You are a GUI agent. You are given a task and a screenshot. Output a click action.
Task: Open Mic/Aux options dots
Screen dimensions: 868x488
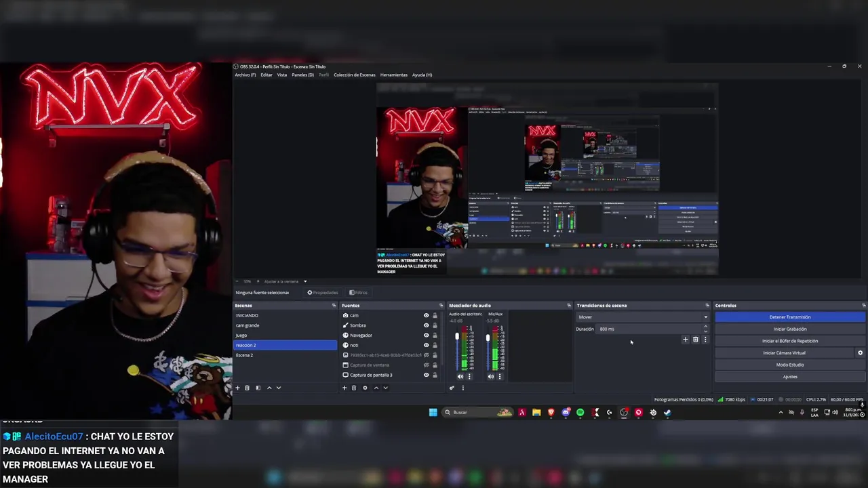point(500,376)
